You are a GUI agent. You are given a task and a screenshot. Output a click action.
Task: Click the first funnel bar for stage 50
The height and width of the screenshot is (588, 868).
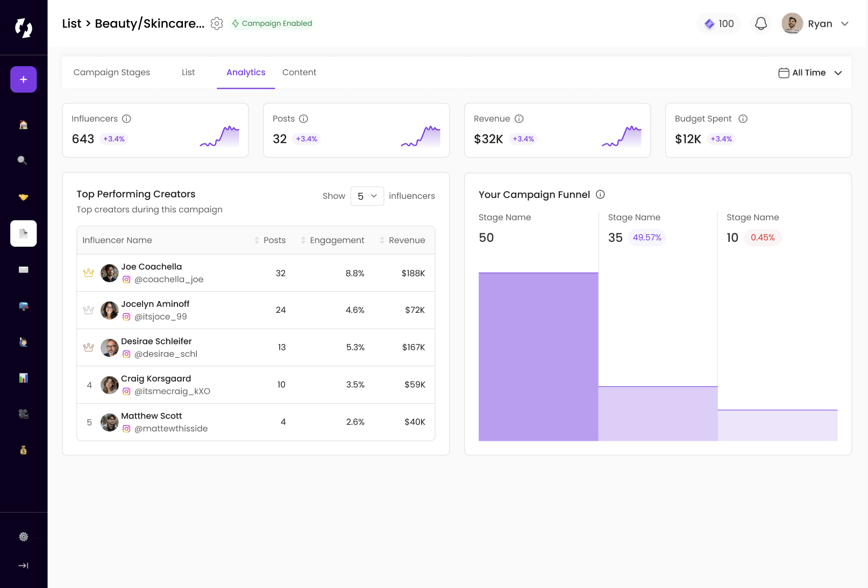(x=538, y=357)
